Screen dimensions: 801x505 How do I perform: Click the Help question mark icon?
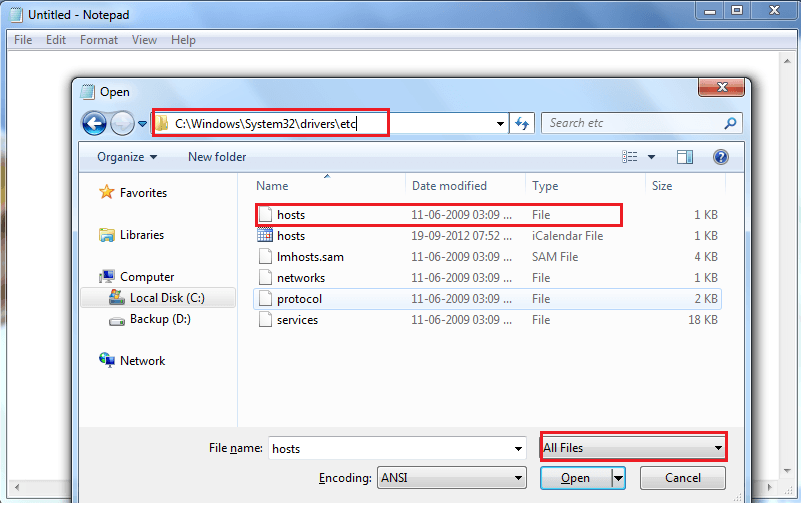(720, 157)
